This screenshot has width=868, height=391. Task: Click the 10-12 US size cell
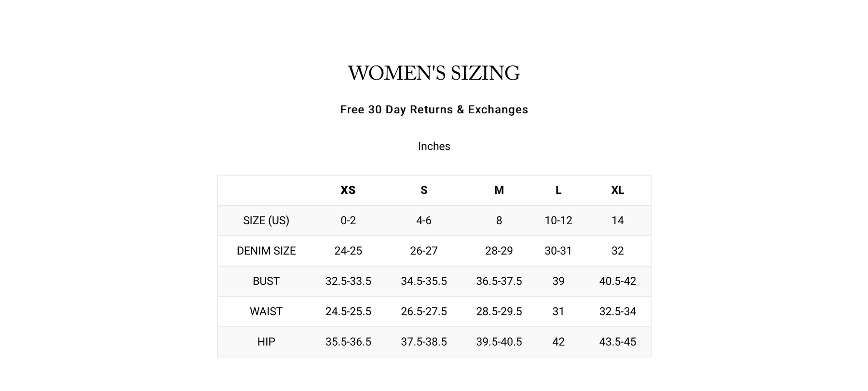(558, 221)
